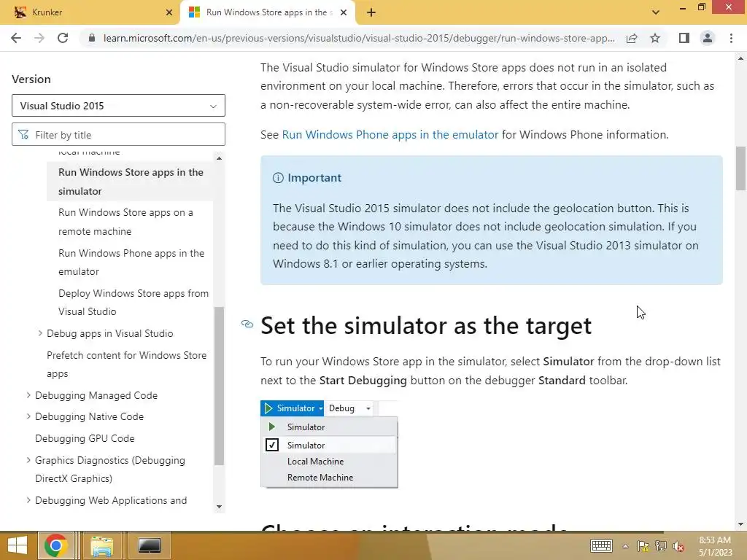The height and width of the screenshot is (560, 747).
Task: Click the browser back arrow
Action: point(16,38)
